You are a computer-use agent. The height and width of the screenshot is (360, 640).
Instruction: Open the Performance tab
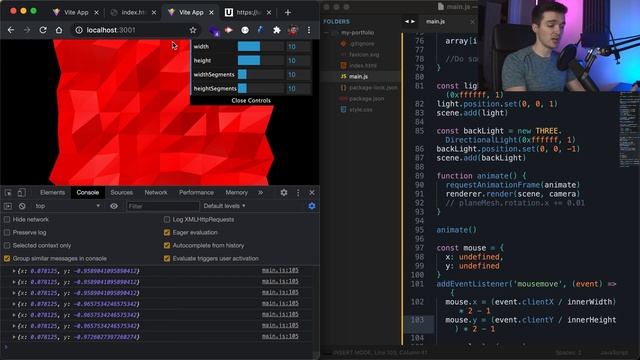[x=196, y=193]
